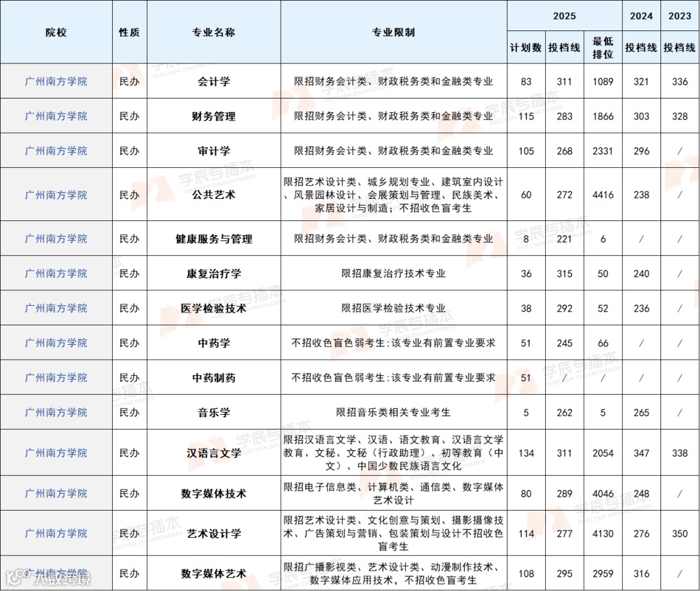
Task: Select the 艺术设计学 major cell
Action: point(214,533)
